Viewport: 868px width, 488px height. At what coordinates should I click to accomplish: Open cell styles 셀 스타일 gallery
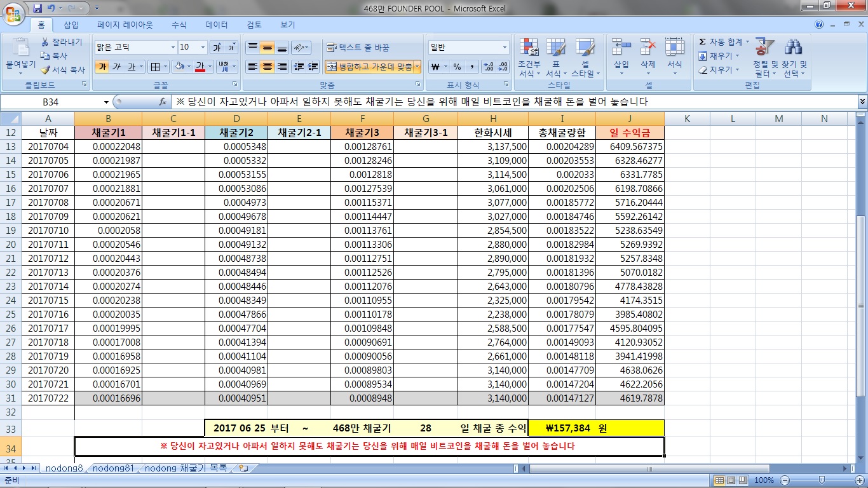point(585,57)
